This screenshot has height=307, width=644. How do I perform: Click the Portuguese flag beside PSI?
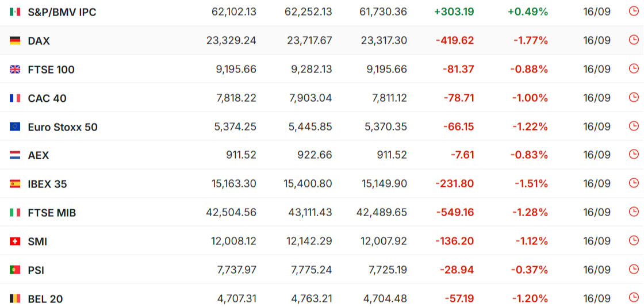(15, 270)
